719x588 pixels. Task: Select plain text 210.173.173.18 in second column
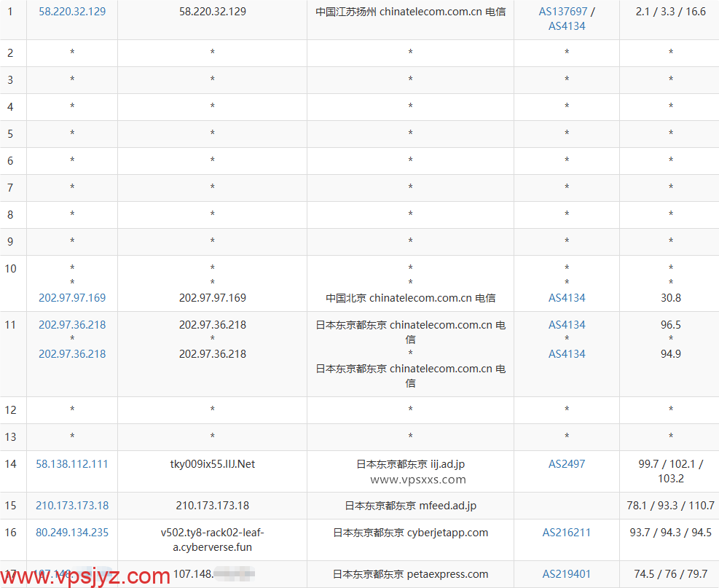212,506
